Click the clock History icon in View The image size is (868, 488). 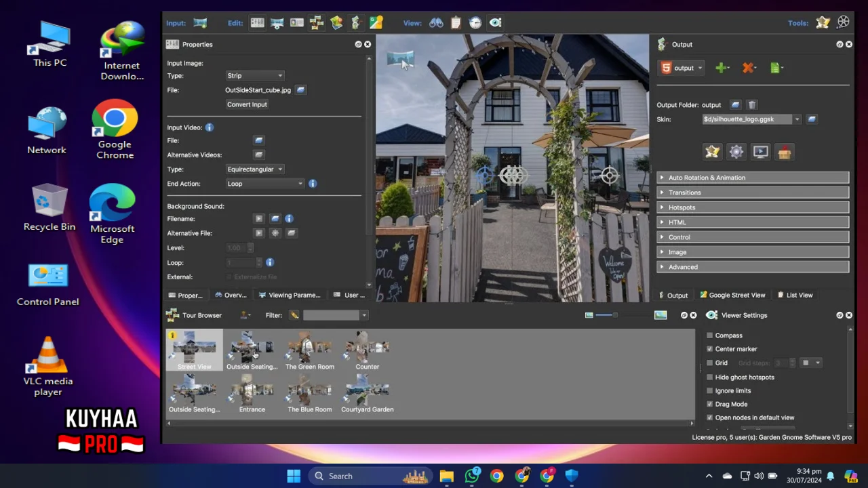point(475,23)
